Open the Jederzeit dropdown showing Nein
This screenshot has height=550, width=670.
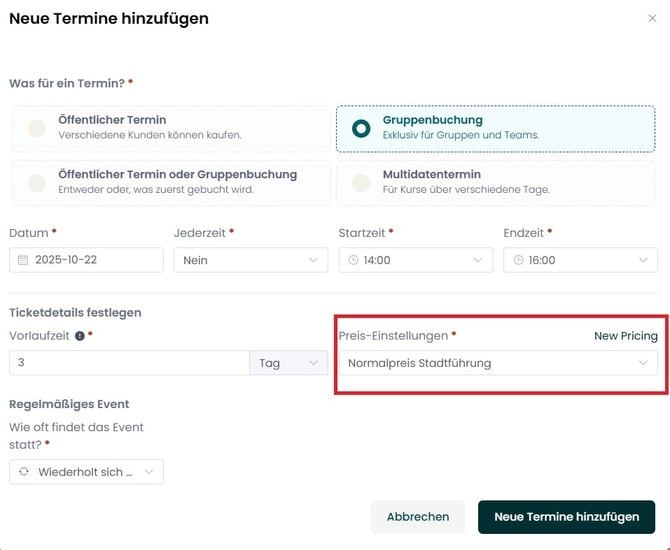(250, 260)
